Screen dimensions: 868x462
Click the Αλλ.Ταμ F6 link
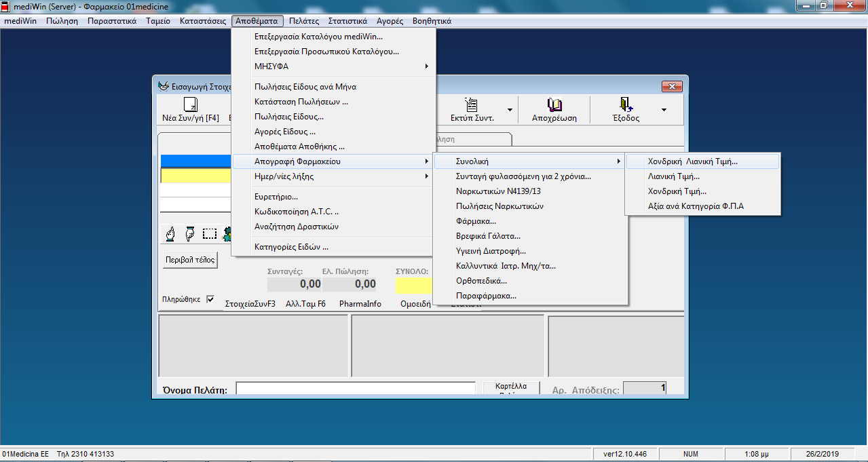pyautogui.click(x=306, y=304)
